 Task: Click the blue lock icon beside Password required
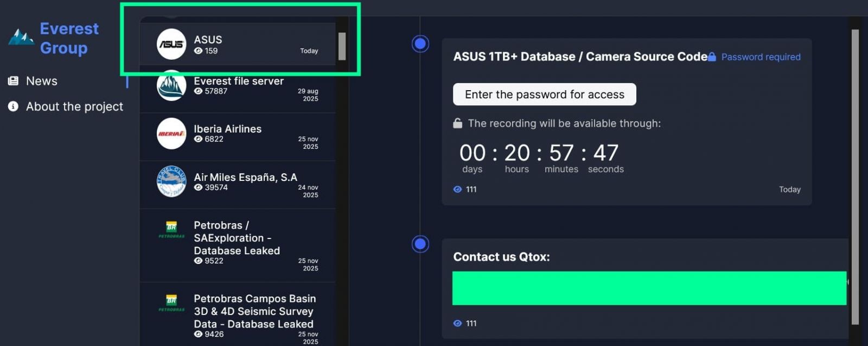tap(712, 57)
